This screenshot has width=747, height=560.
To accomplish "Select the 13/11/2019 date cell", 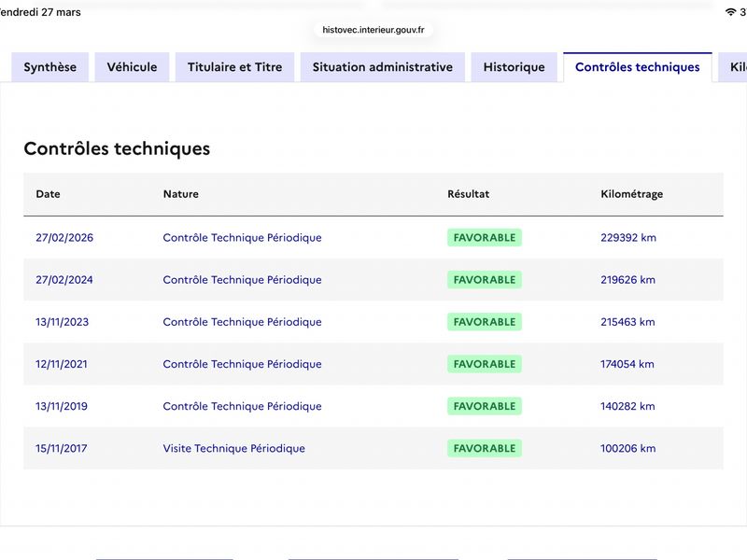I will coord(62,406).
